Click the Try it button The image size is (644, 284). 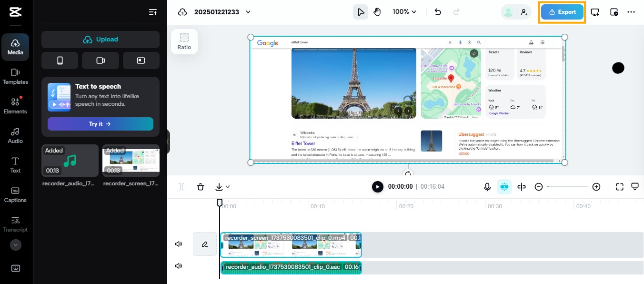coord(101,124)
